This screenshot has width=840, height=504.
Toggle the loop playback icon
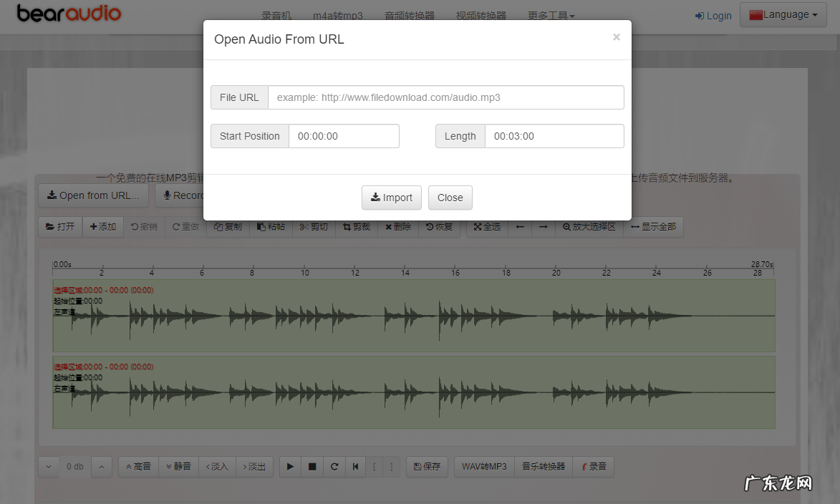tap(334, 467)
